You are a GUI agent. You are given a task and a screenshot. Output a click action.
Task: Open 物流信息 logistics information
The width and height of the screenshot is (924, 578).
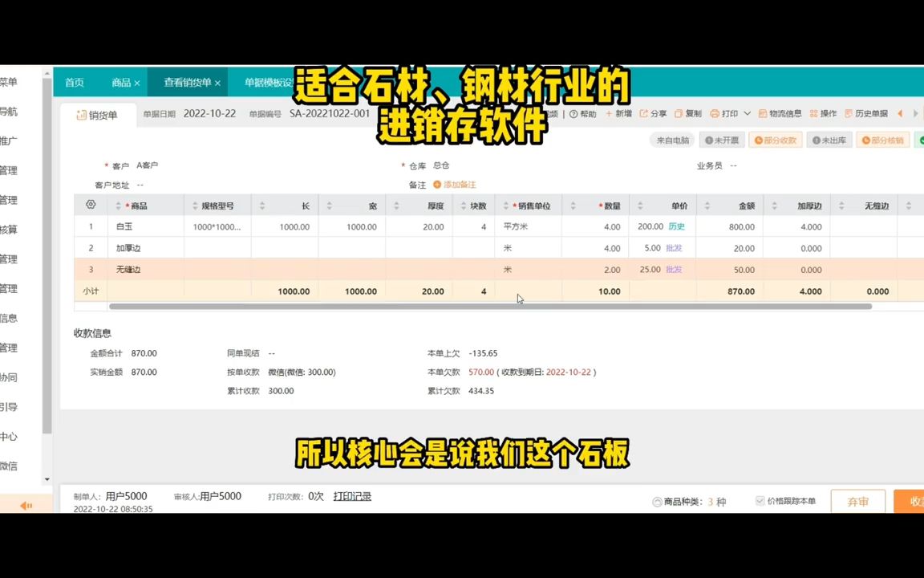780,113
